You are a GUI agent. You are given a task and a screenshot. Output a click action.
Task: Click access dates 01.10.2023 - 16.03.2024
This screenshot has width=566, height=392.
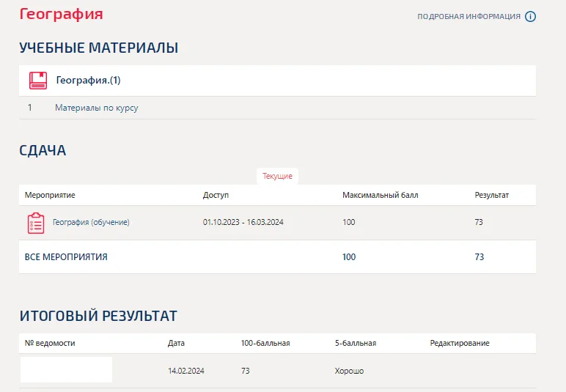243,222
